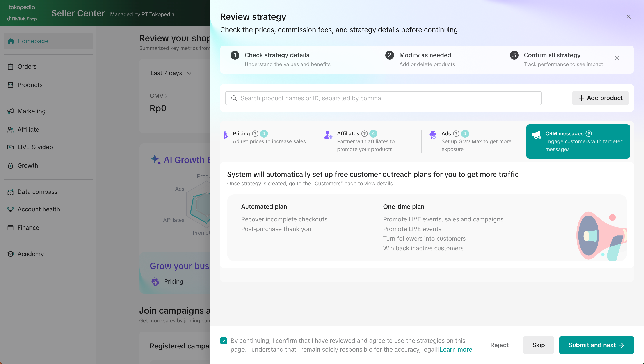644x364 pixels.
Task: Click the Orders clipboard icon in sidebar
Action: pyautogui.click(x=11, y=67)
